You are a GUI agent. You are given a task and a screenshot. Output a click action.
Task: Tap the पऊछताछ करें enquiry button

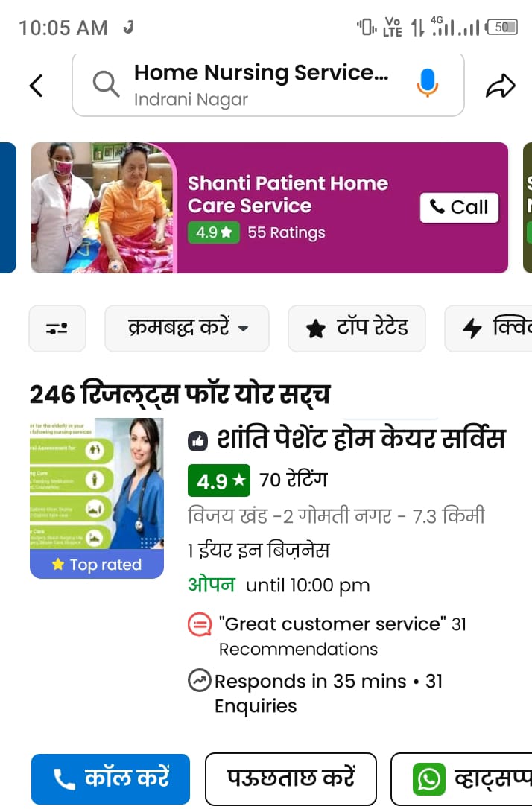pos(291,778)
